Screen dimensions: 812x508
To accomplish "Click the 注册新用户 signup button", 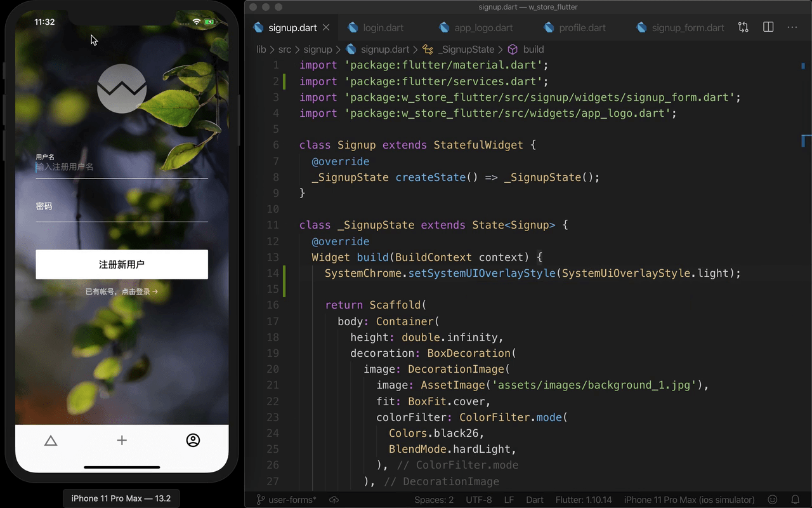I will click(122, 264).
